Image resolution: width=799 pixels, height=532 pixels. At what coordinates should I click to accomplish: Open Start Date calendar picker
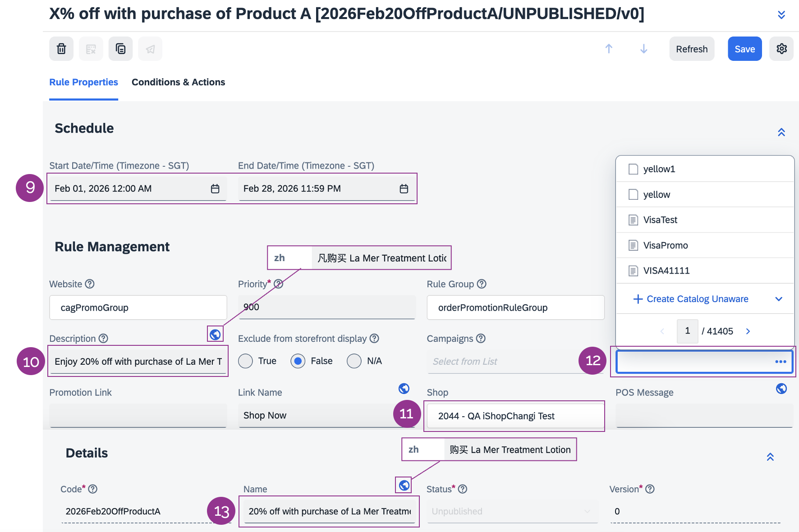pos(215,189)
